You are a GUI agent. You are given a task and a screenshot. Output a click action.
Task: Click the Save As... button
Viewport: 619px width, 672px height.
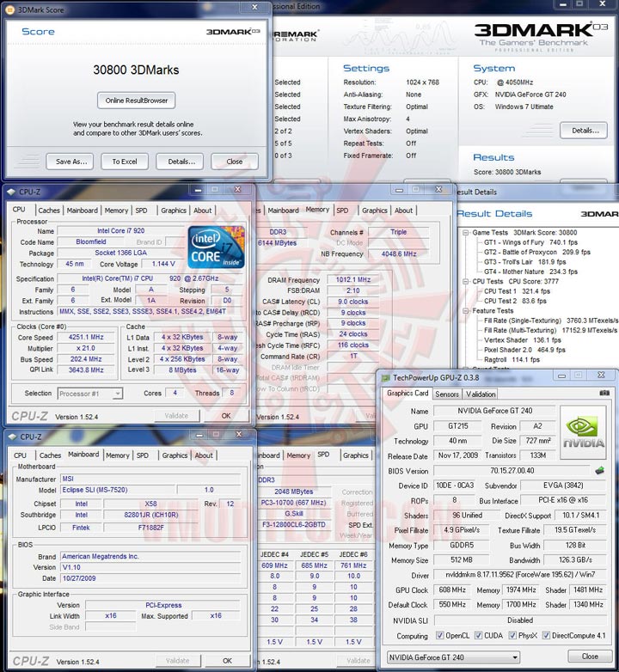pos(71,162)
